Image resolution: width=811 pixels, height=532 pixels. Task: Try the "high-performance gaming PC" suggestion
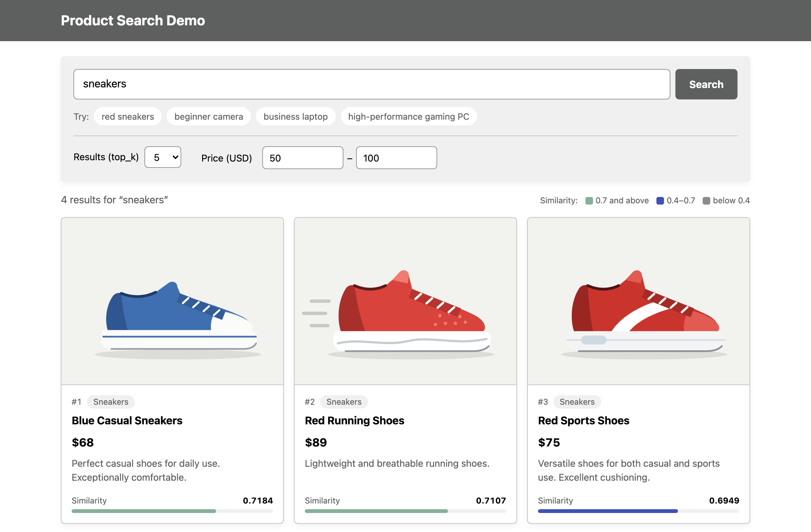pos(409,117)
